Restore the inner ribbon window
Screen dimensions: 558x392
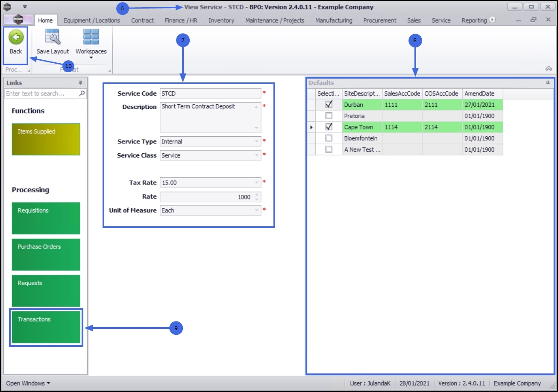(533, 20)
